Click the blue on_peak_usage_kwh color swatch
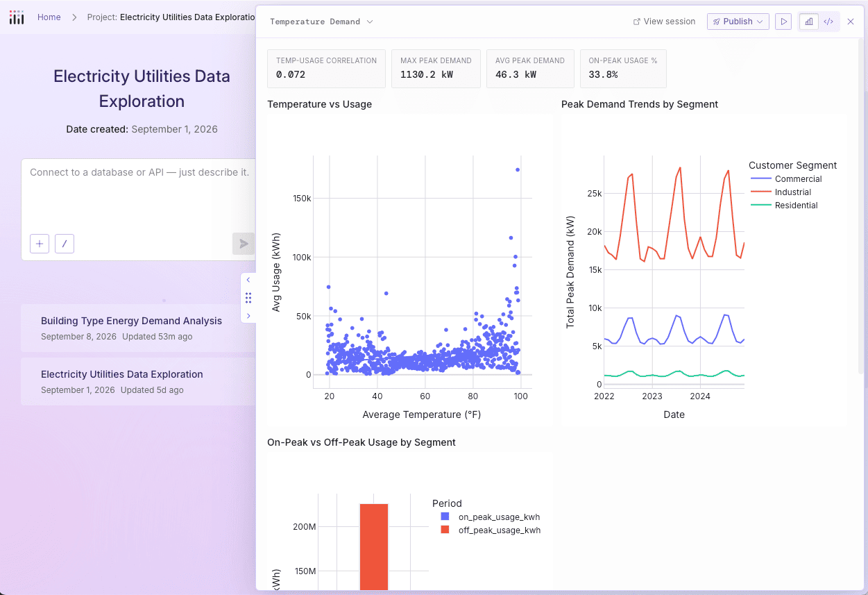Screen dimensions: 868x595 [x=445, y=517]
